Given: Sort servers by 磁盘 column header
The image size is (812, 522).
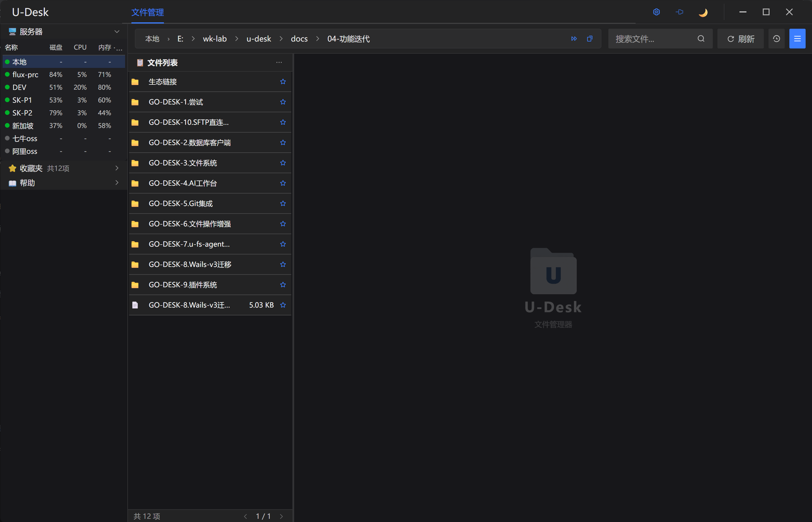Looking at the screenshot, I should coord(56,48).
